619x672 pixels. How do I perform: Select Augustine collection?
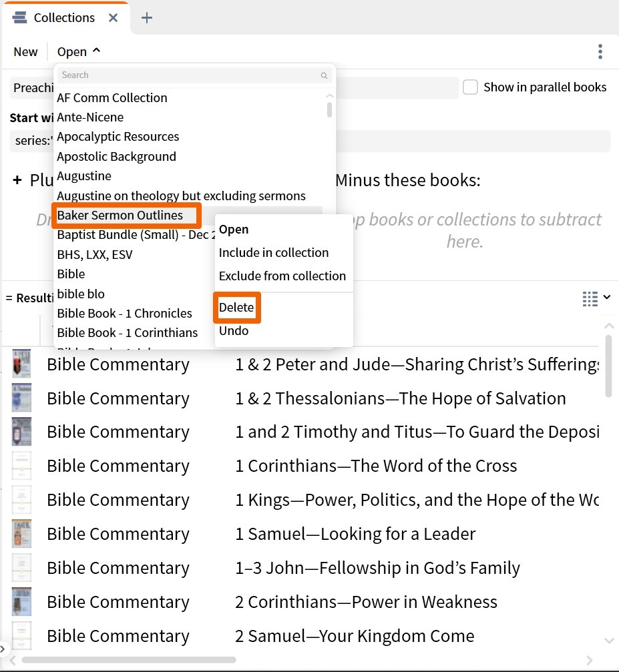pyautogui.click(x=84, y=176)
